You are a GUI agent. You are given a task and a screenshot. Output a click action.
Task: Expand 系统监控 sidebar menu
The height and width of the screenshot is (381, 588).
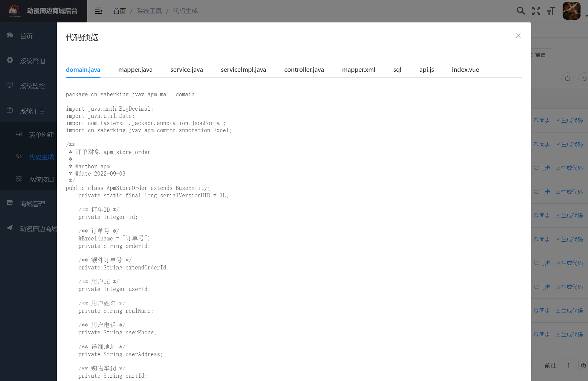(32, 86)
